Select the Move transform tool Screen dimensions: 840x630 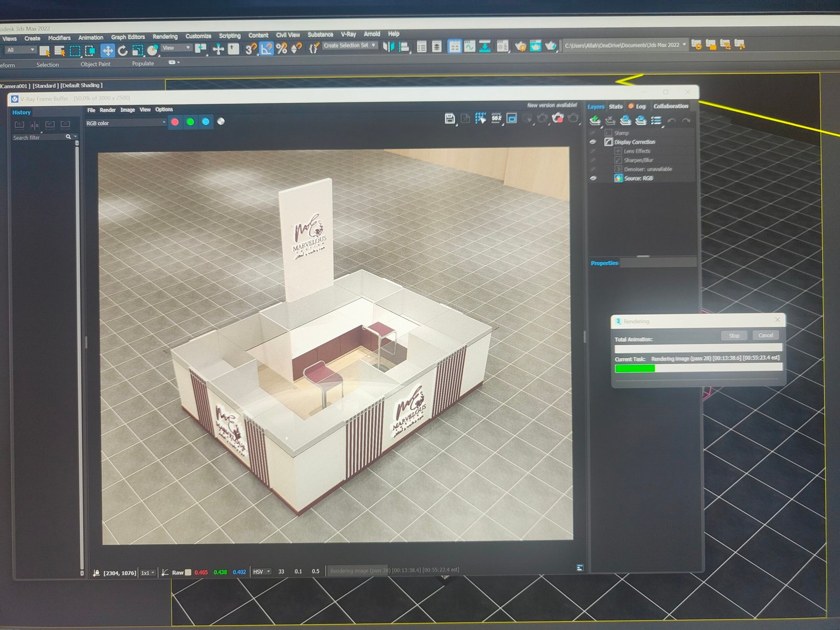108,50
